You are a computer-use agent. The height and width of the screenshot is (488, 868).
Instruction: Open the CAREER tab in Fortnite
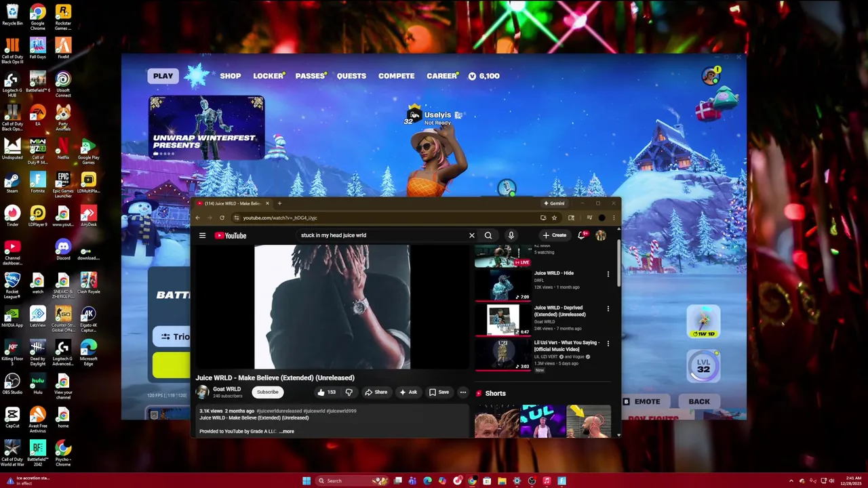click(x=442, y=76)
